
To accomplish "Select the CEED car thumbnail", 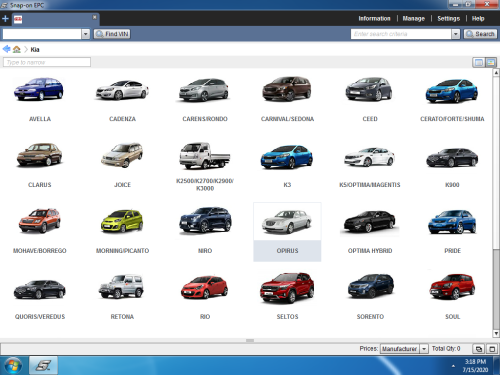I will 369,89.
